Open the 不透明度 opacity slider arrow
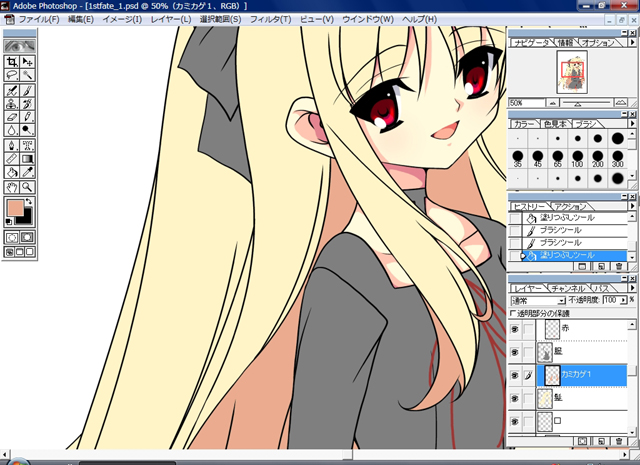Viewport: 640px width, 465px height. [623, 300]
